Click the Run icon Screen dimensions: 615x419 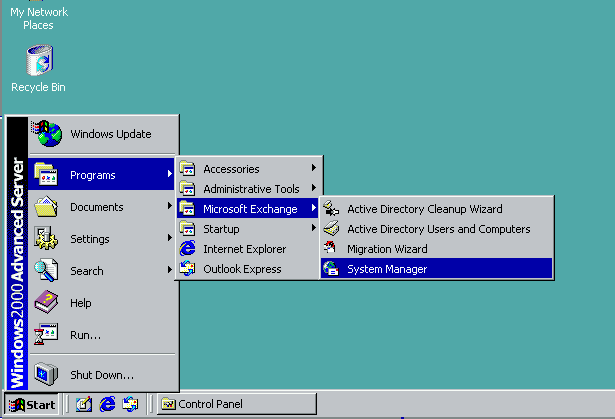click(46, 334)
